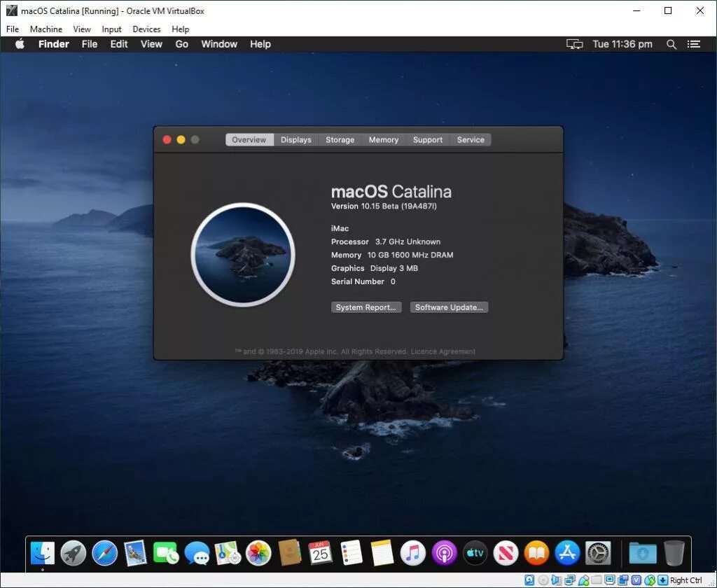Open the macOS Go menu

(x=181, y=44)
